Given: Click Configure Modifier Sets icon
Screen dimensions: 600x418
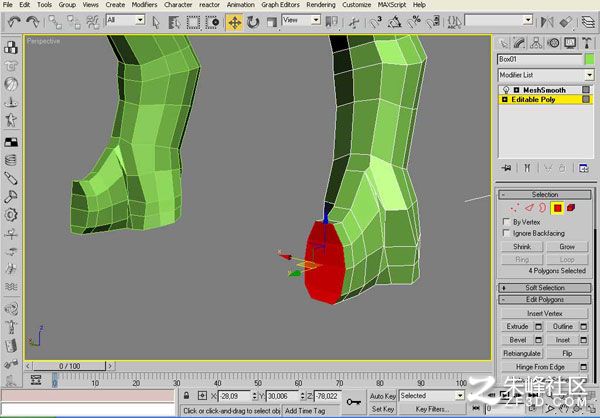Looking at the screenshot, I should click(584, 168).
